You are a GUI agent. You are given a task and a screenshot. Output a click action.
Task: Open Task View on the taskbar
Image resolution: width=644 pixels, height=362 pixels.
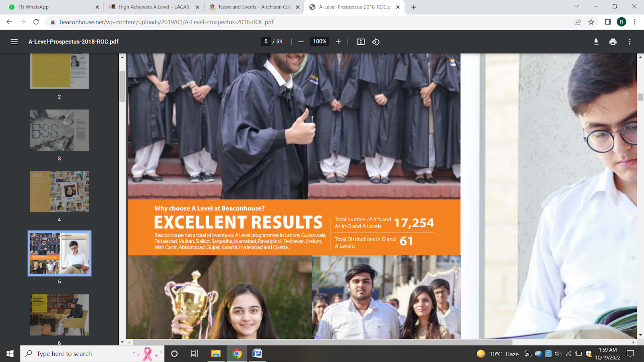point(194,354)
